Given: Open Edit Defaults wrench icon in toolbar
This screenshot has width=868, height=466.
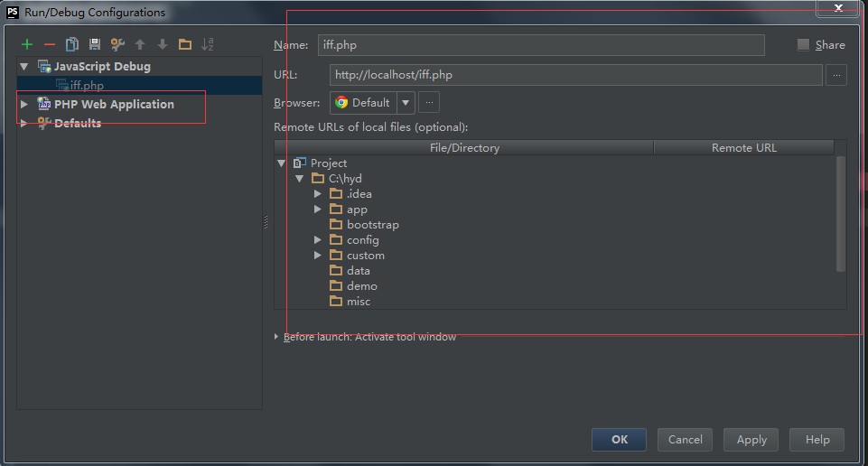Looking at the screenshot, I should [117, 44].
